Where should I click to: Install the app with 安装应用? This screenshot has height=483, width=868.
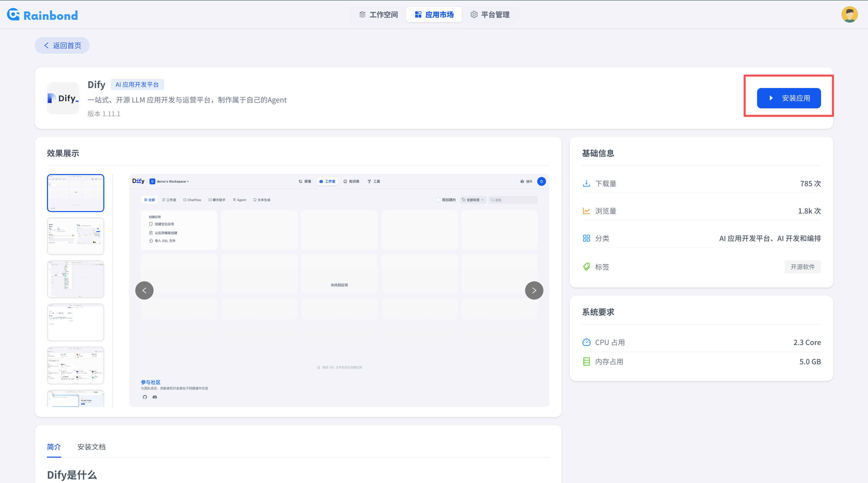tap(789, 98)
